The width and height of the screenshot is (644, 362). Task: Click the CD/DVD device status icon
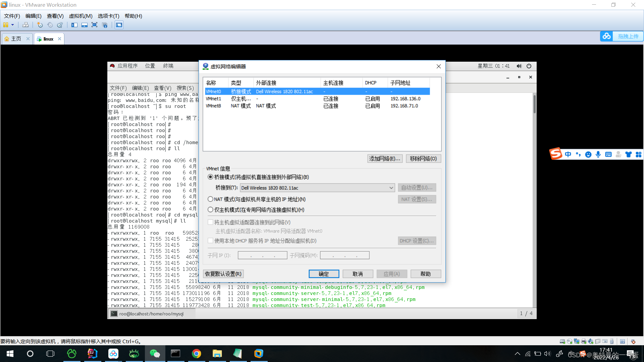pos(570,341)
